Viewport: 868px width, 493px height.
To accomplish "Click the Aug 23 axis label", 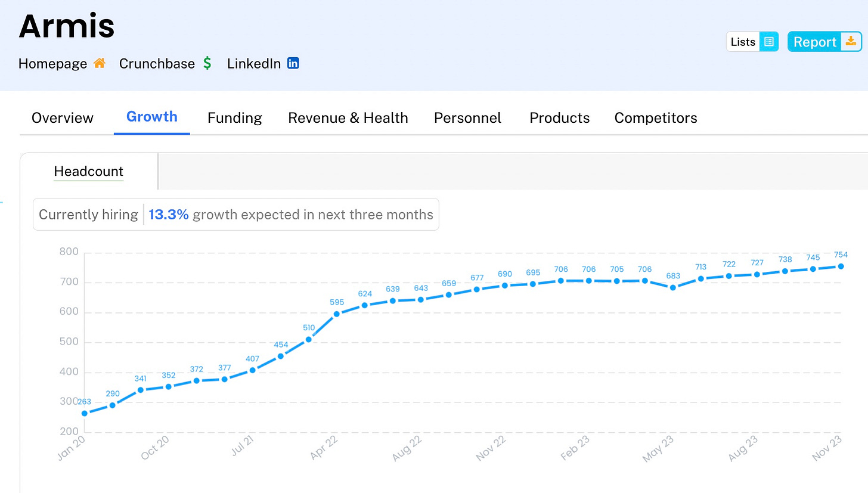I will pos(743,448).
